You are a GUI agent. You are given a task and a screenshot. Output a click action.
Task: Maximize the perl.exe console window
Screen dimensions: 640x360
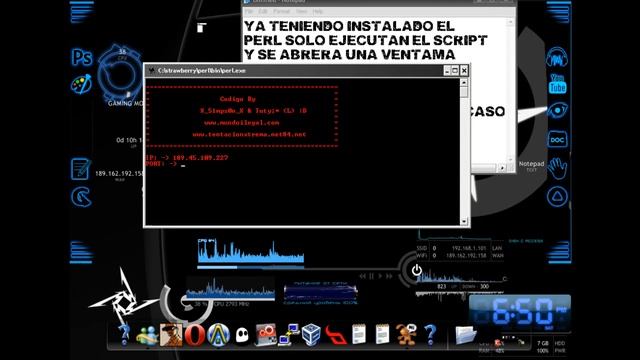tap(455, 71)
